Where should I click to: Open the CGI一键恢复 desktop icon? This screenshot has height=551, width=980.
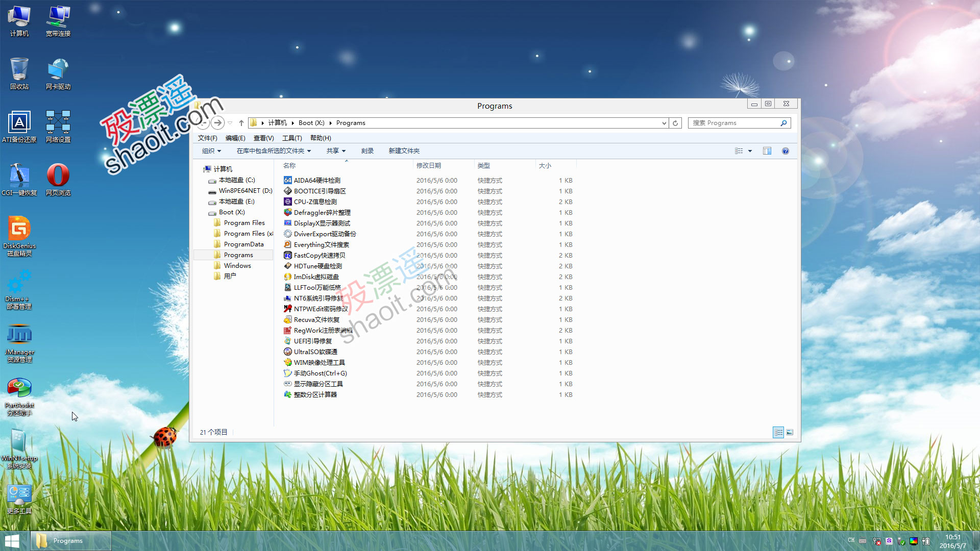click(19, 180)
